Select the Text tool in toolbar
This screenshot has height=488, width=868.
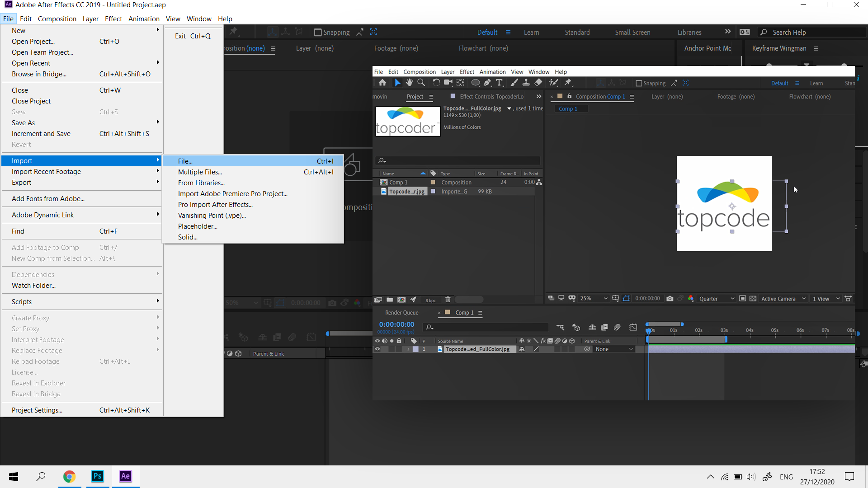click(x=500, y=83)
